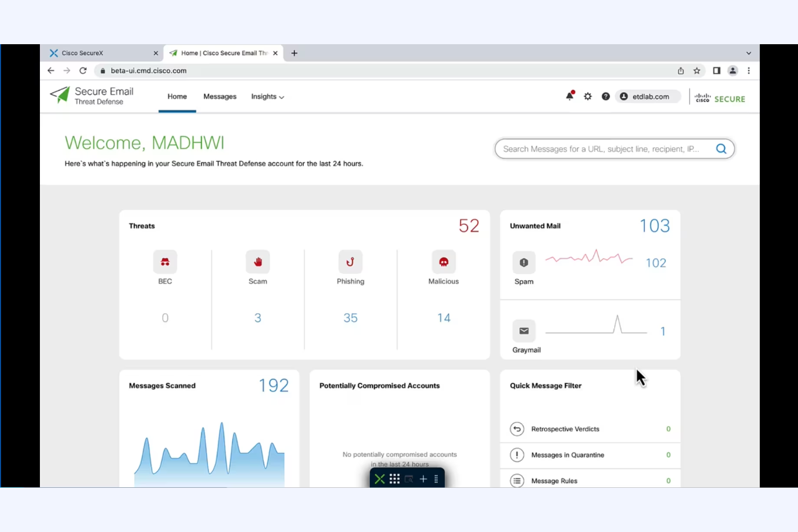The width and height of the screenshot is (798, 532).
Task: Reload the browser page
Action: pyautogui.click(x=83, y=71)
